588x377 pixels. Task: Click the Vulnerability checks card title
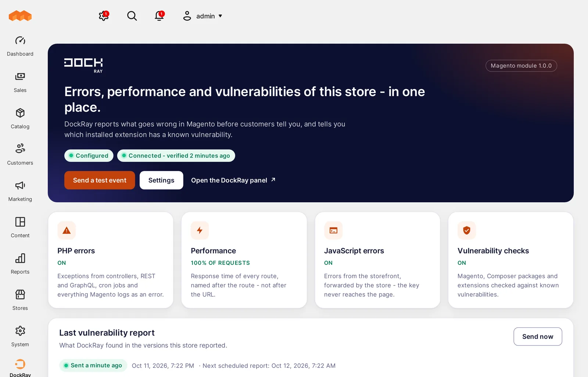(493, 251)
